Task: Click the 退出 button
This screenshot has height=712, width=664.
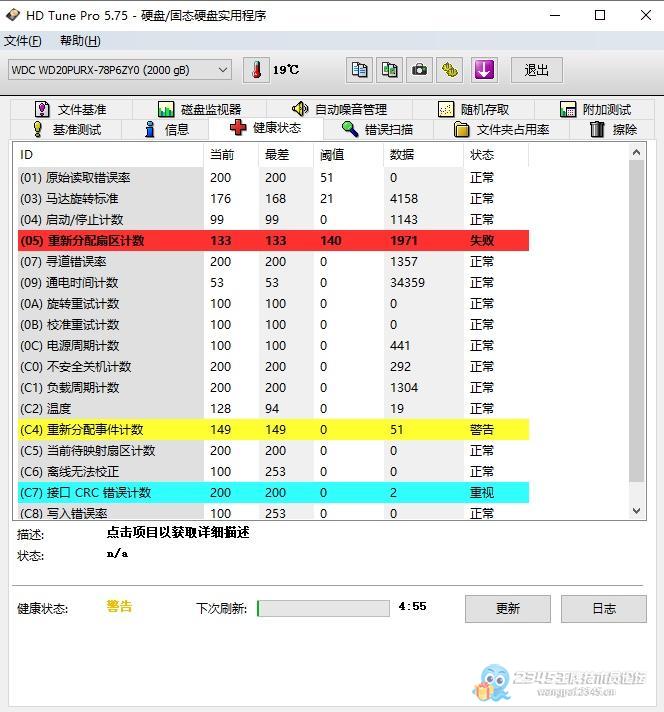Action: coord(537,70)
